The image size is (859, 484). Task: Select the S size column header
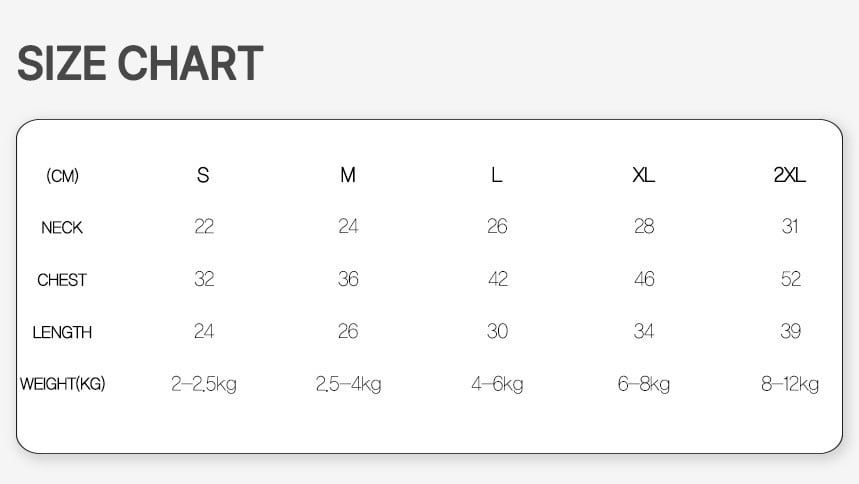point(203,175)
